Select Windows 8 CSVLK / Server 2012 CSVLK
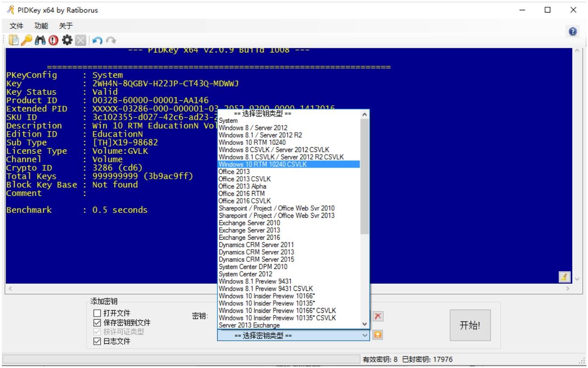This screenshot has width=588, height=368. (x=289, y=150)
